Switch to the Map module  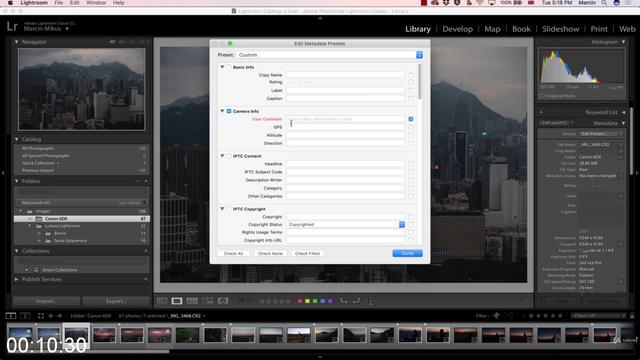point(492,29)
